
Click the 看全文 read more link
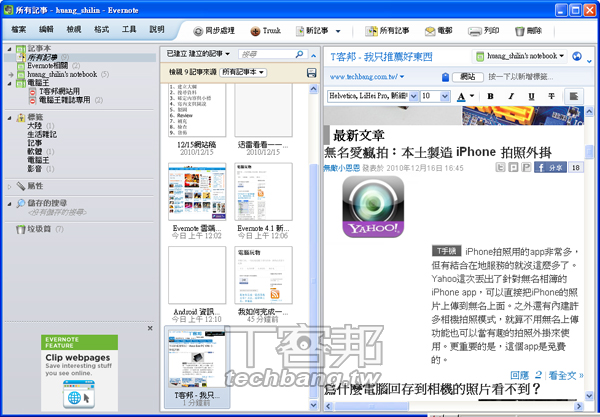566,375
